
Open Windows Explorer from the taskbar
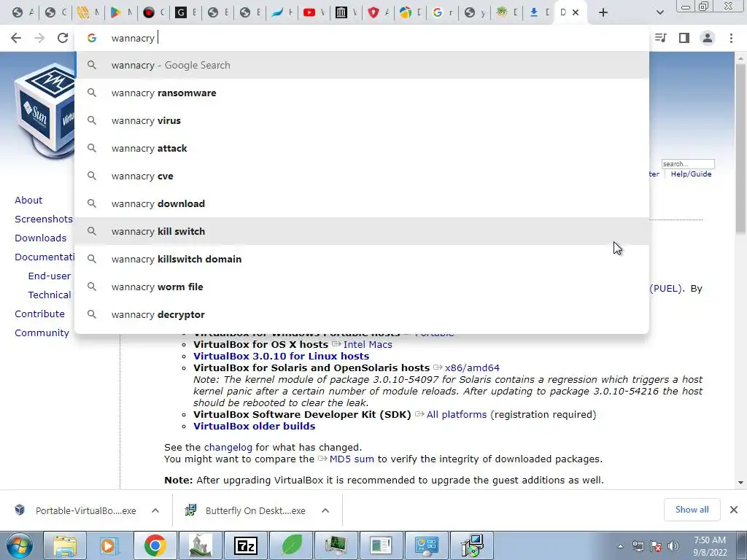tap(65, 545)
